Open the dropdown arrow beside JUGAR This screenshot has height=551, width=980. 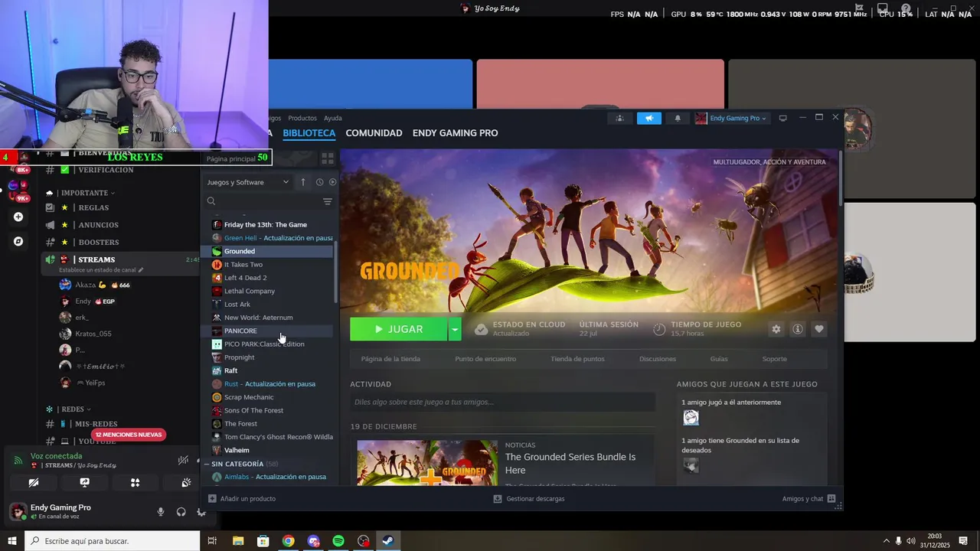coord(455,329)
